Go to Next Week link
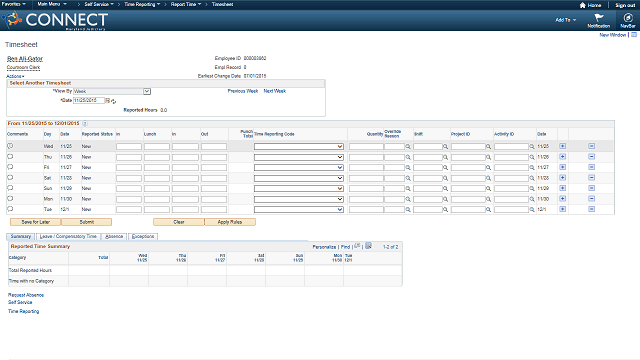The height and width of the screenshot is (360, 640). [275, 91]
